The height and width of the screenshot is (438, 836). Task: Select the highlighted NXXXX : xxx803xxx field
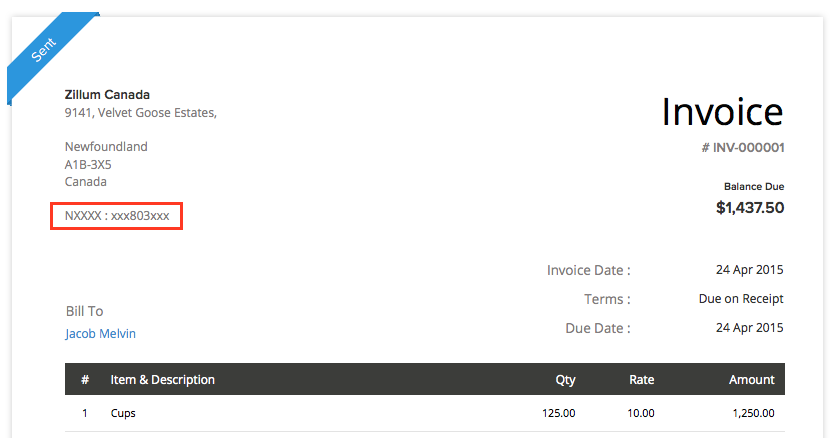(116, 215)
